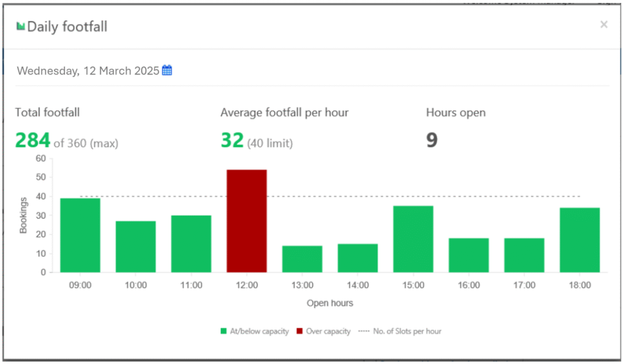The image size is (623, 364).
Task: Click the Open hours axis title
Action: [330, 303]
